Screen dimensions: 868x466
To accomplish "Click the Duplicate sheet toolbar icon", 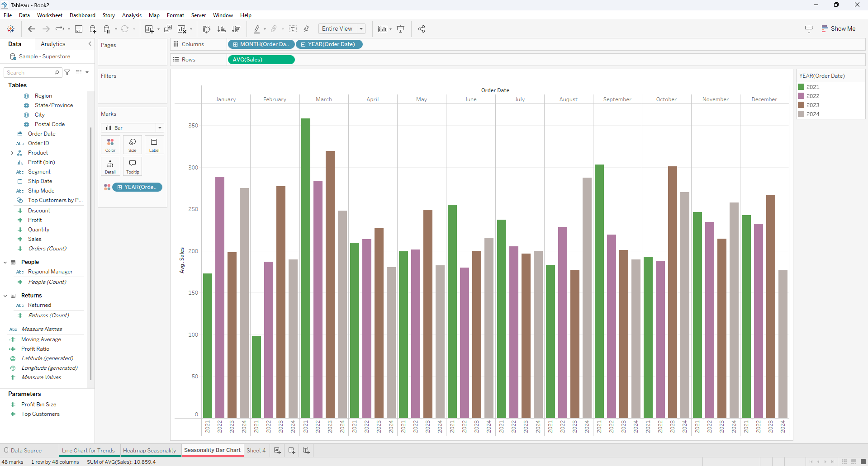I will [x=168, y=29].
